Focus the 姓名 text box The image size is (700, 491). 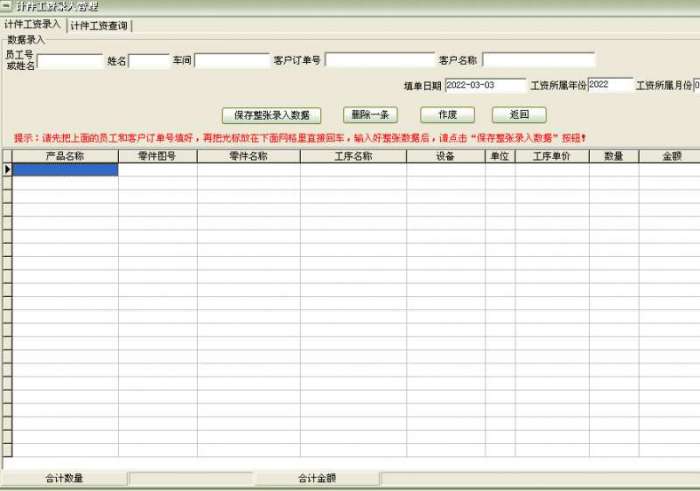pyautogui.click(x=149, y=61)
